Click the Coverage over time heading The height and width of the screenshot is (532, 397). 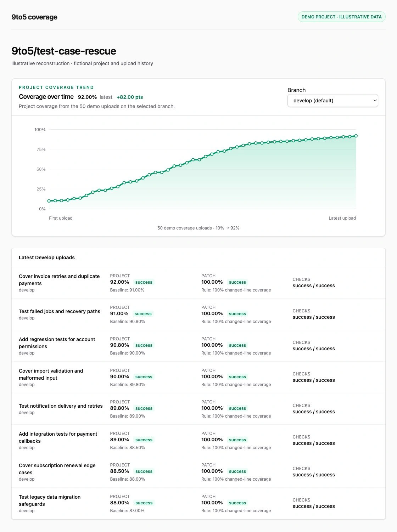[x=46, y=97]
